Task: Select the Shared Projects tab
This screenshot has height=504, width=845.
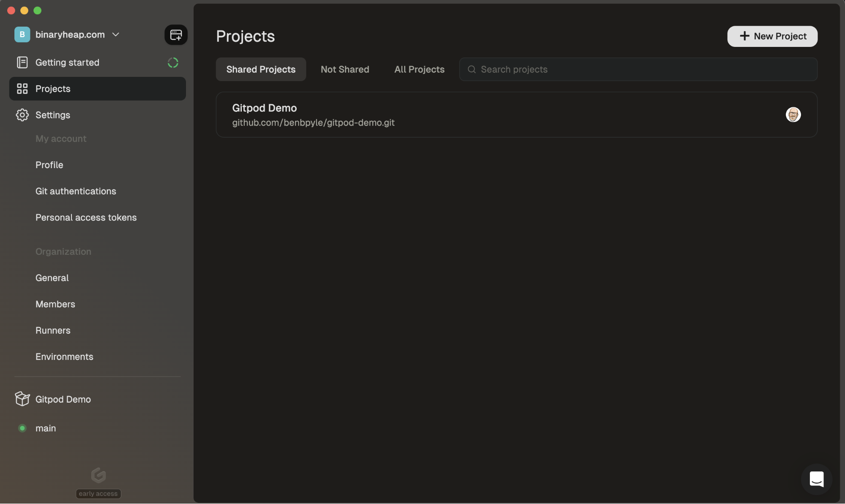Action: pos(260,69)
